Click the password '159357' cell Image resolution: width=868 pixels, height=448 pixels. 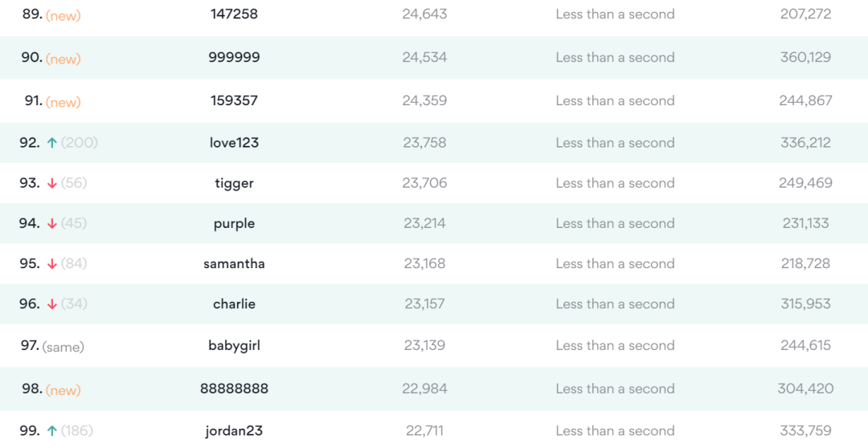coord(234,100)
